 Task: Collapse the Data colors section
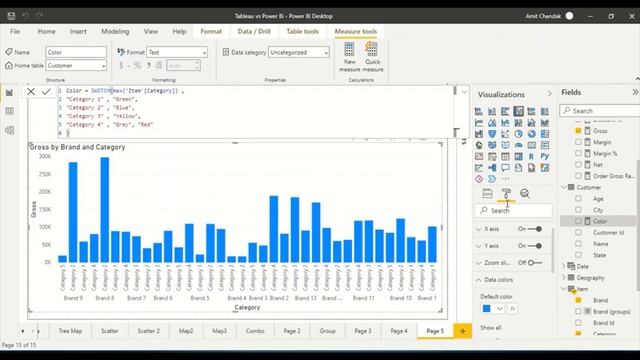pos(479,280)
